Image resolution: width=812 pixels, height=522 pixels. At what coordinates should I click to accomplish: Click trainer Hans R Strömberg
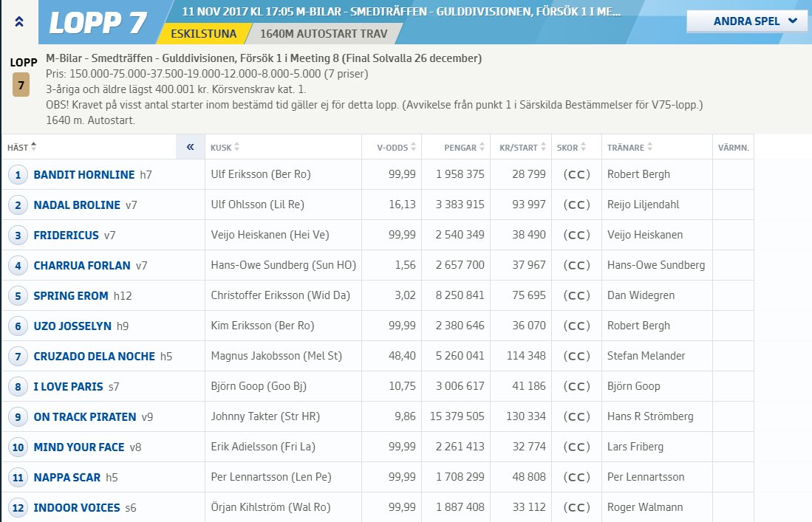tap(650, 416)
